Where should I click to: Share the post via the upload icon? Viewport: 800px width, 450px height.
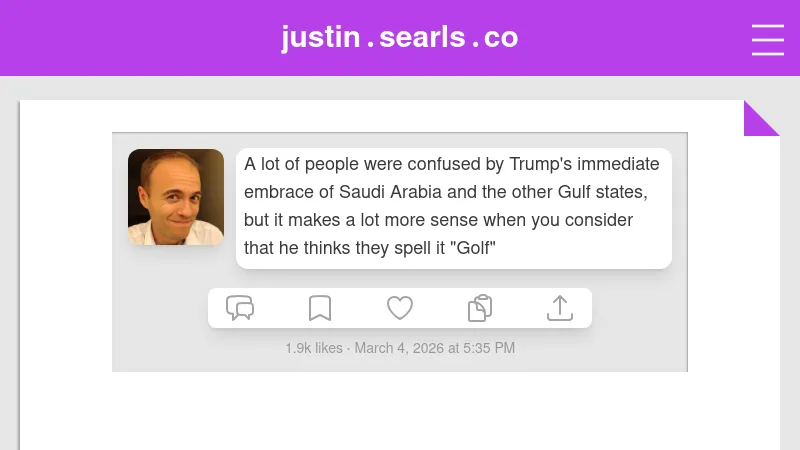(560, 308)
